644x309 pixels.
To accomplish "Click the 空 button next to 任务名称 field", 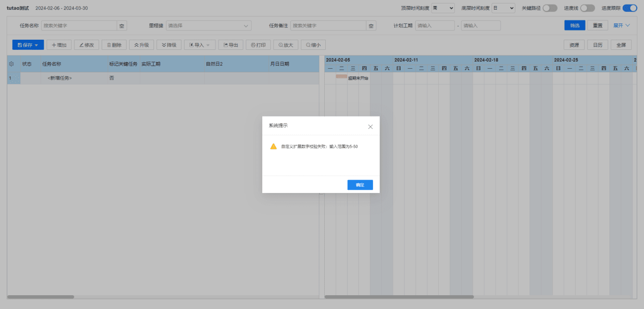I will (122, 25).
